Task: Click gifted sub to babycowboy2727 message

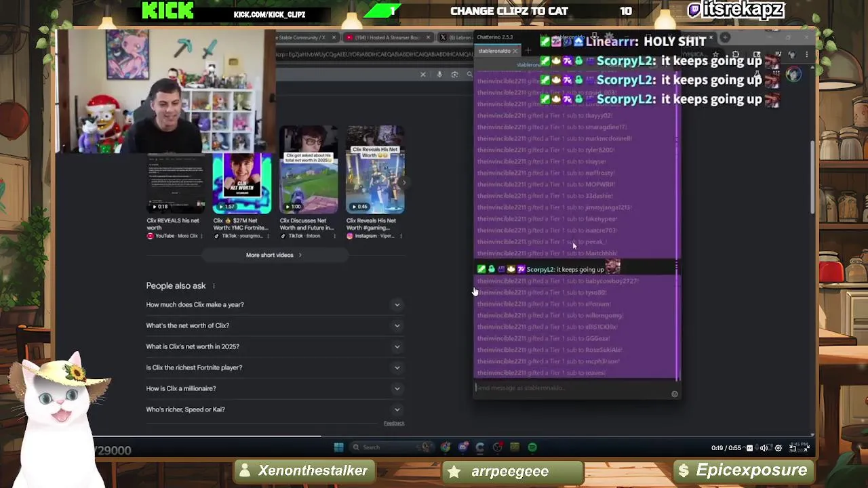Action: tap(558, 281)
